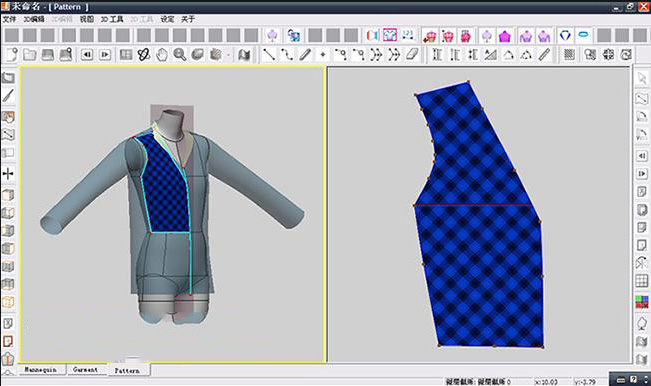651x386 pixels.
Task: Click the crosshair plus tool in the left sidebar
Action: pos(8,173)
